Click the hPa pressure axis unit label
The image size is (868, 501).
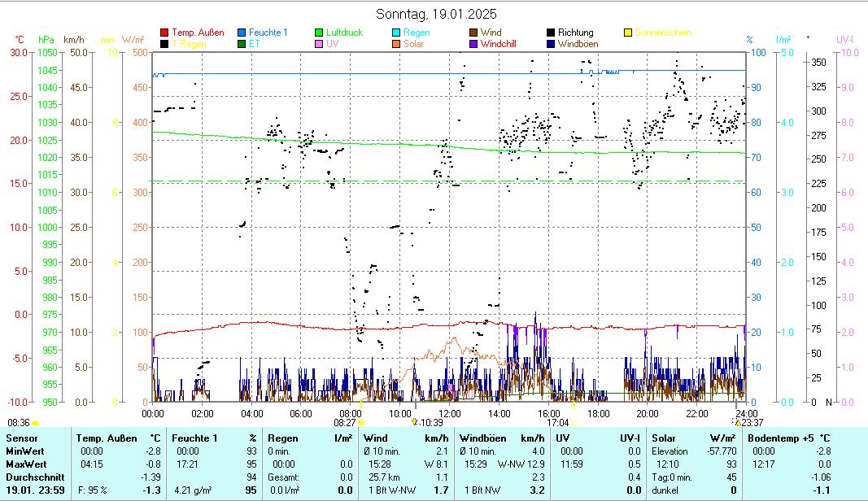[x=46, y=39]
